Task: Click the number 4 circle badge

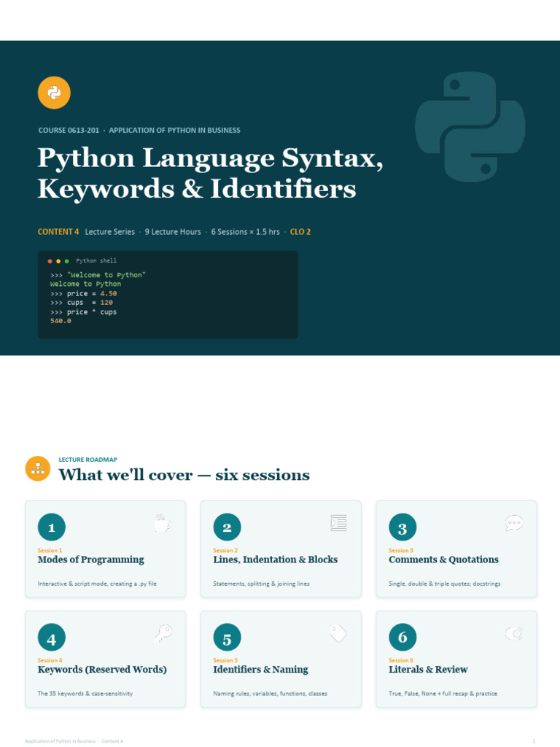Action: [52, 638]
